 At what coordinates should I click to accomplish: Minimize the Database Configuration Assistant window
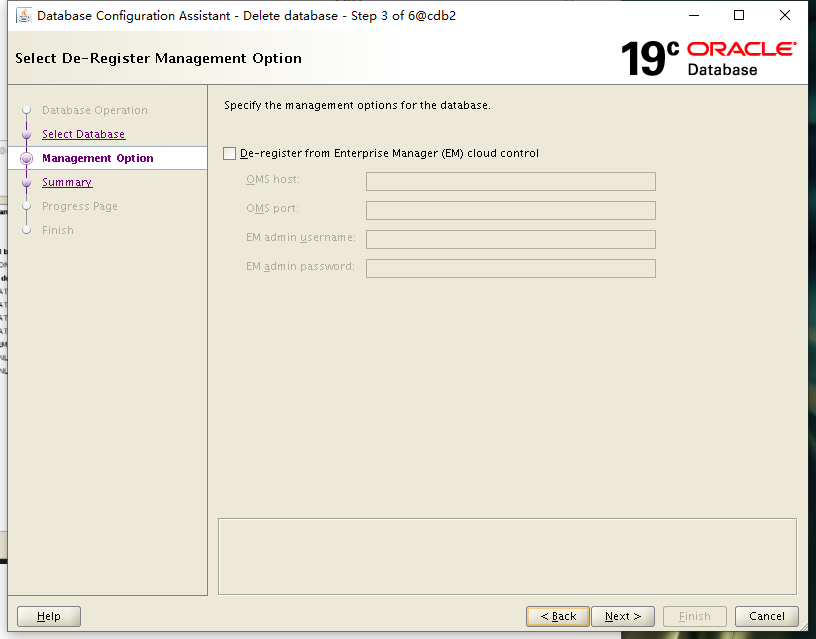pos(694,16)
